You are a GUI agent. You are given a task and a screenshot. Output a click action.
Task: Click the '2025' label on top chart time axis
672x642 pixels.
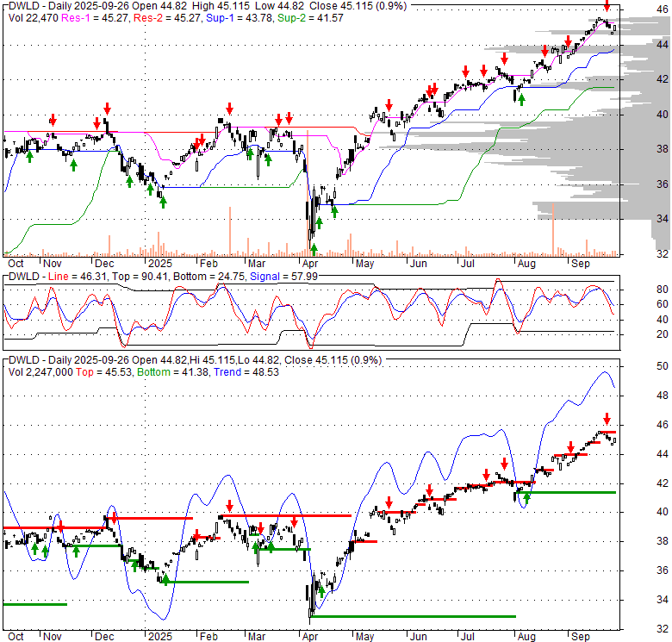(160, 264)
